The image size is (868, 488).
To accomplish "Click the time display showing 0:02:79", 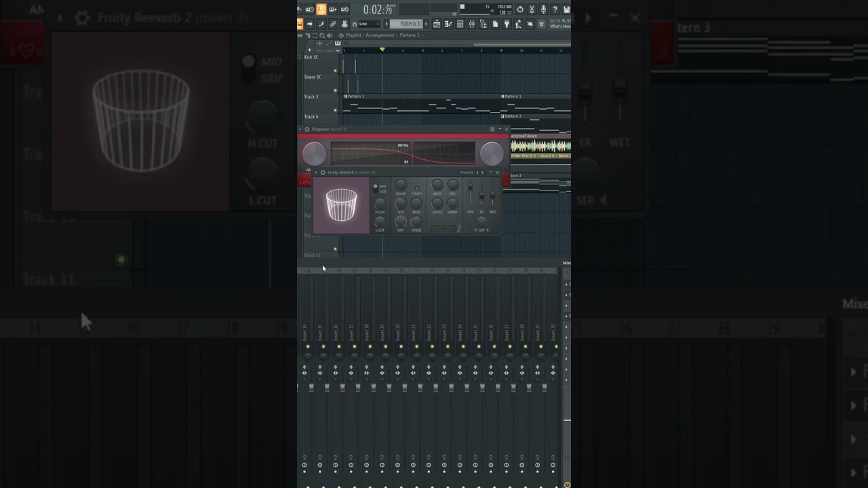I will click(x=378, y=9).
